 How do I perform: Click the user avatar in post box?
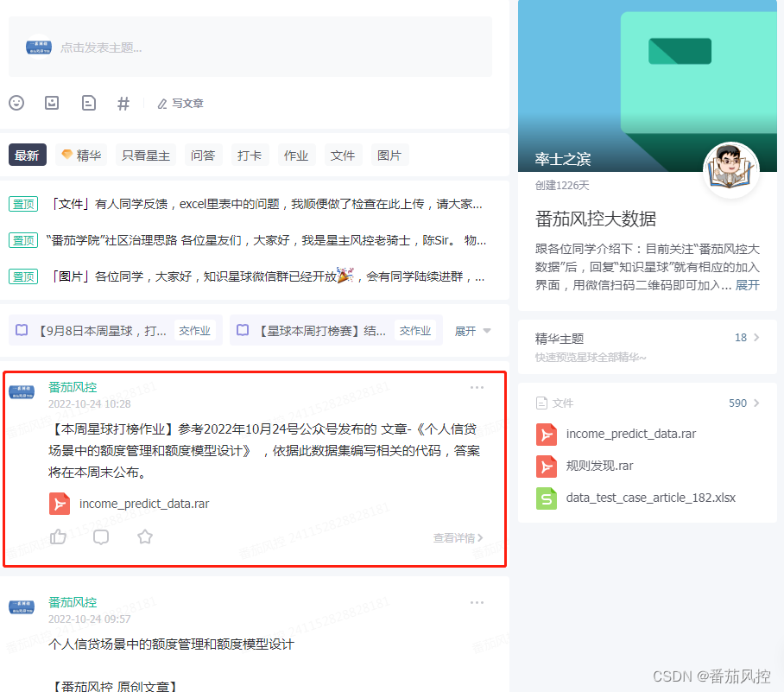39,48
